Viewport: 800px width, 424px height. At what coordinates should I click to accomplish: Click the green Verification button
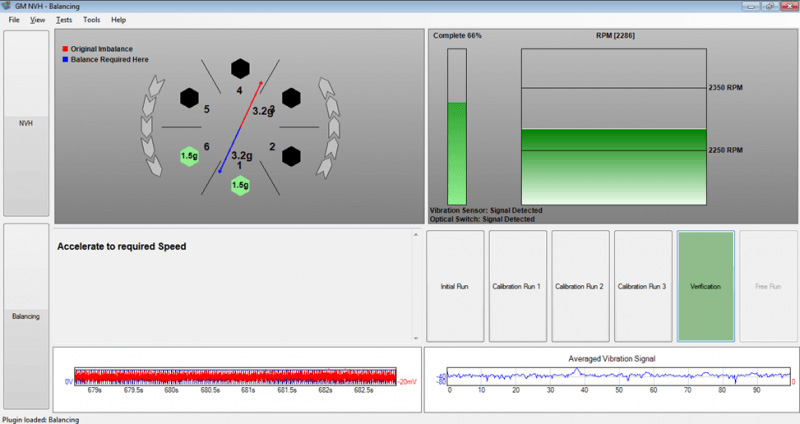[705, 286]
